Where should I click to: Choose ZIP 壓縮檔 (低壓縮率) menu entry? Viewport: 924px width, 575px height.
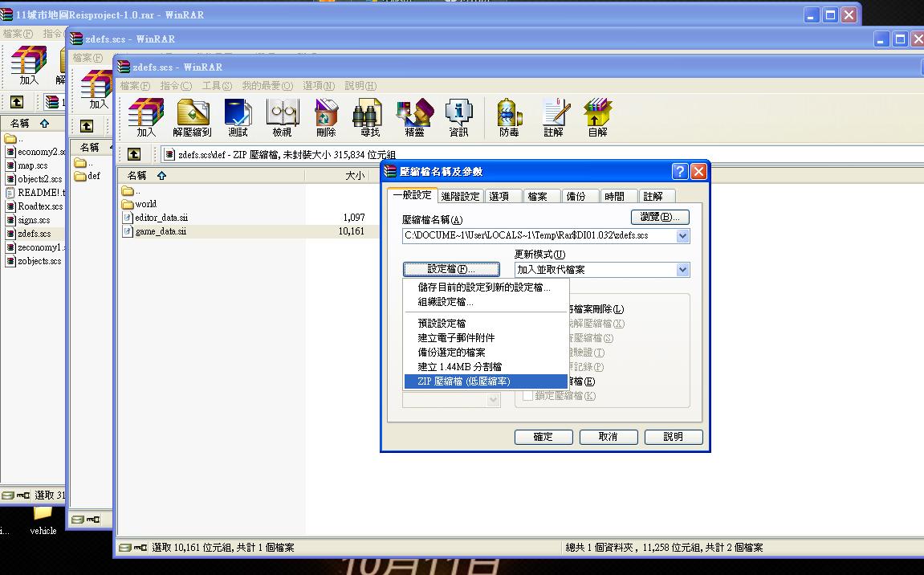[x=463, y=381]
